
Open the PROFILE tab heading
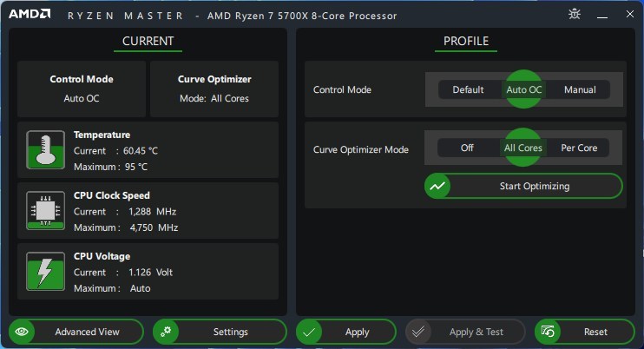[466, 42]
